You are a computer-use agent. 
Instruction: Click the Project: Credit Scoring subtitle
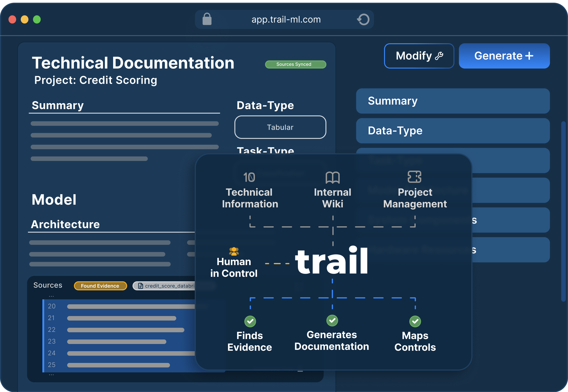[x=96, y=80]
